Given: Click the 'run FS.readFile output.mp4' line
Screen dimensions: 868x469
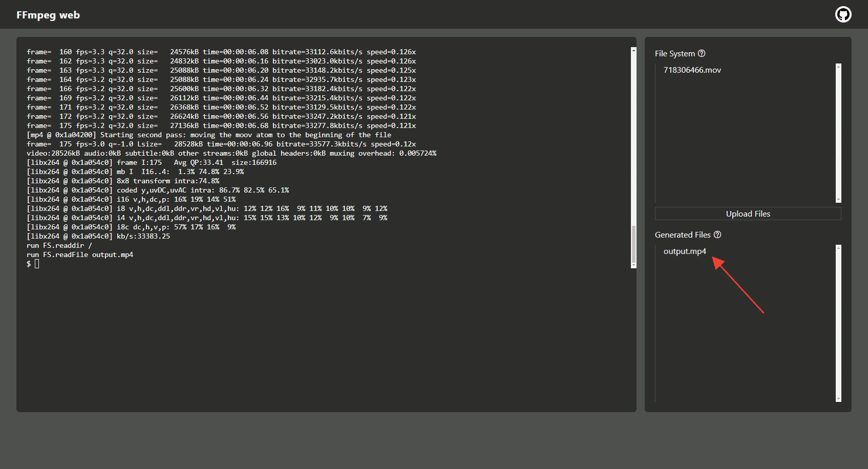Looking at the screenshot, I should click(x=80, y=254).
